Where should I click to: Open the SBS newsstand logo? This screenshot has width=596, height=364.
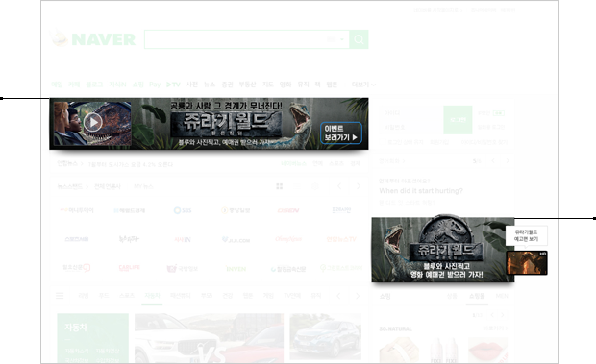point(183,210)
